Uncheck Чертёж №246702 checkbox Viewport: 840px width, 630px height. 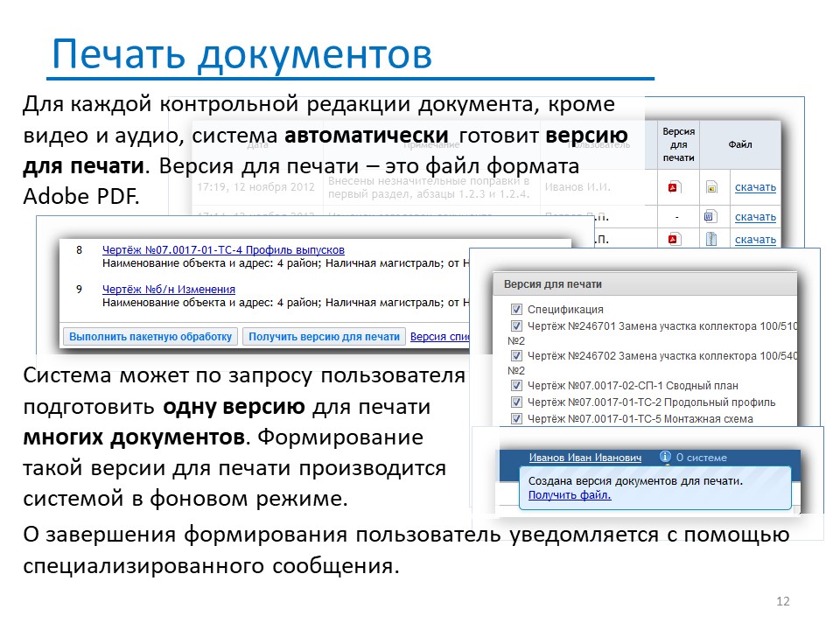[x=516, y=356]
